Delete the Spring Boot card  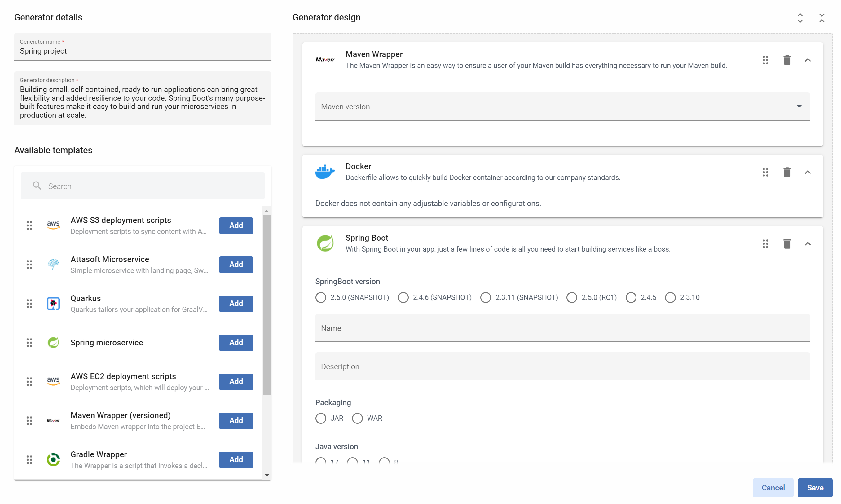[x=787, y=243]
